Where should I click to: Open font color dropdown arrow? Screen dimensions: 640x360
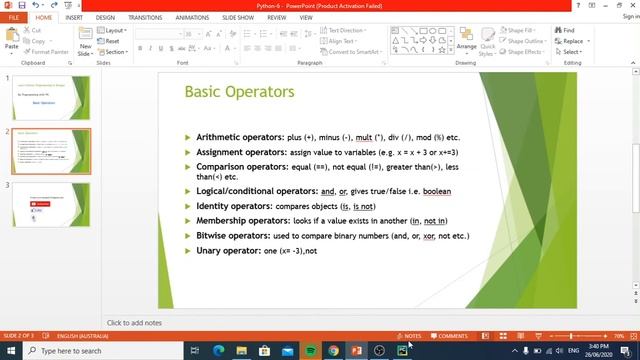click(x=235, y=49)
